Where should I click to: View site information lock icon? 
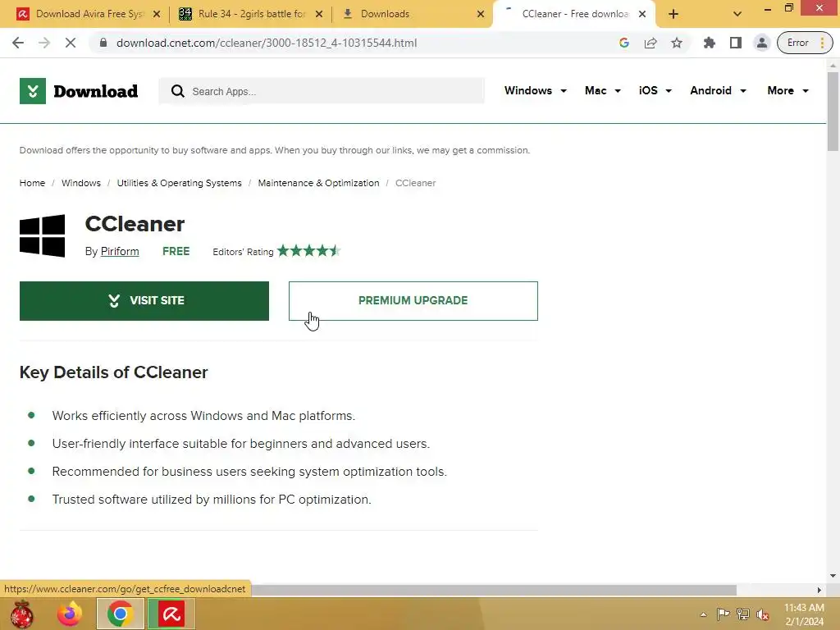[x=103, y=43]
